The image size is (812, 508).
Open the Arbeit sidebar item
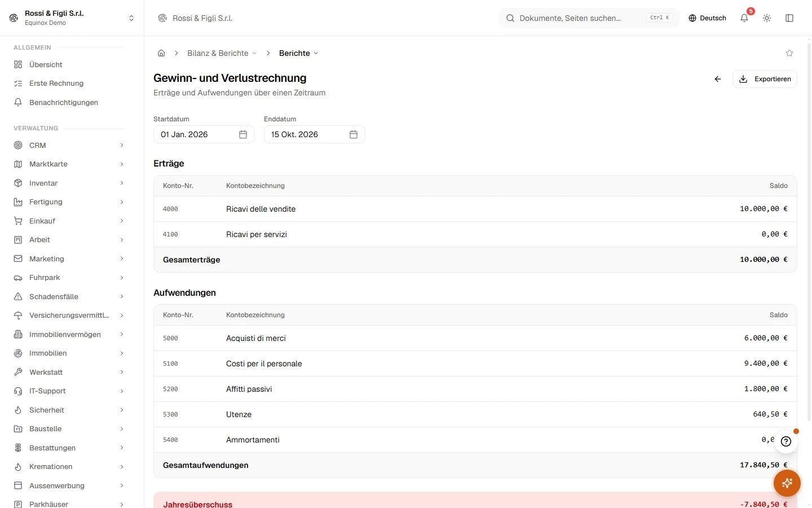coord(69,240)
